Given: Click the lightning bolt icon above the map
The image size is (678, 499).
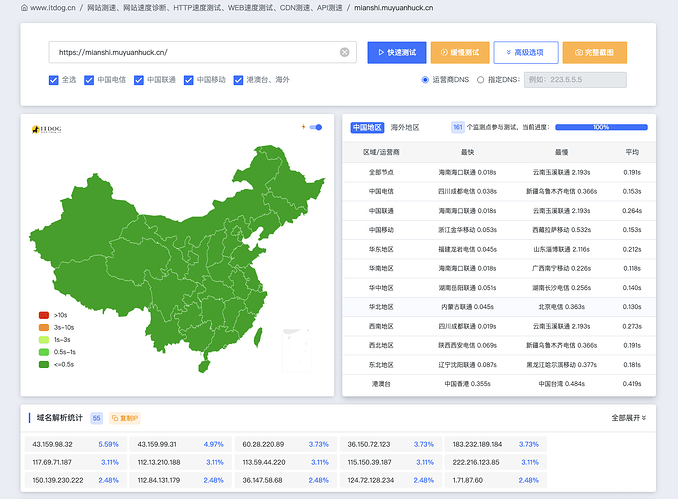Looking at the screenshot, I should [303, 127].
